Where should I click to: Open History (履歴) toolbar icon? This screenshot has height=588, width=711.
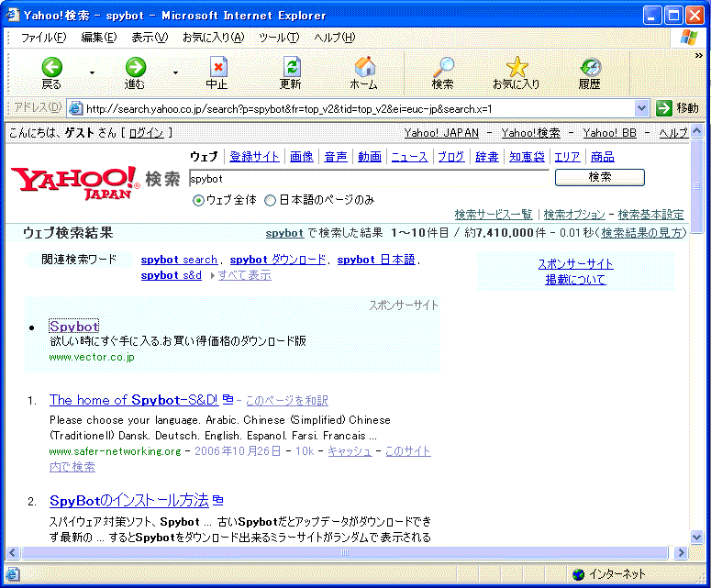[591, 67]
